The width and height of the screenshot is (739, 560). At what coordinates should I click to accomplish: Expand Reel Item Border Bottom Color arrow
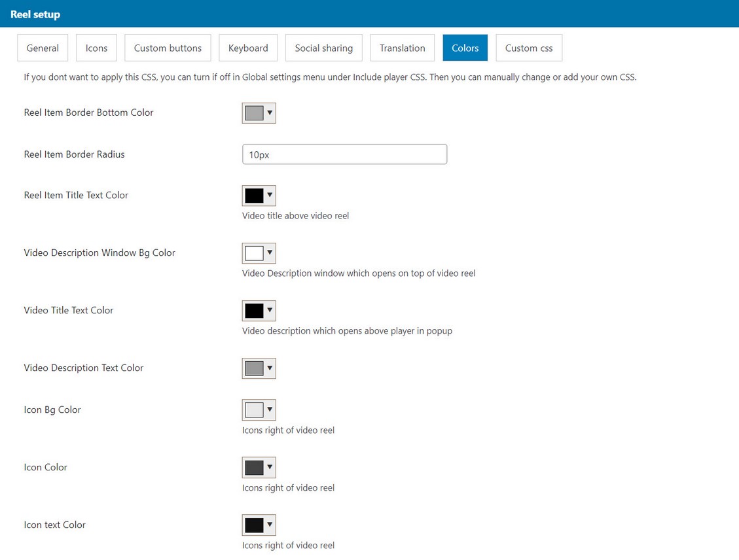270,113
